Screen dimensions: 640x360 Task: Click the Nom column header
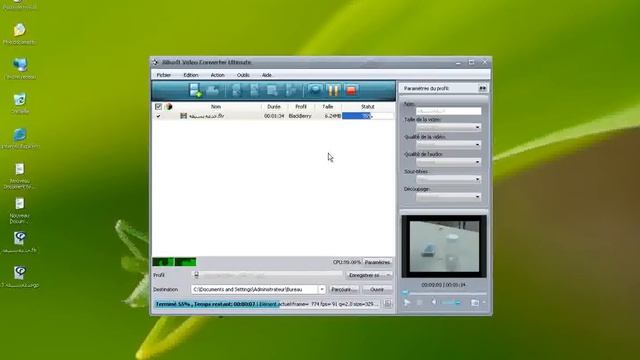[x=216, y=107]
